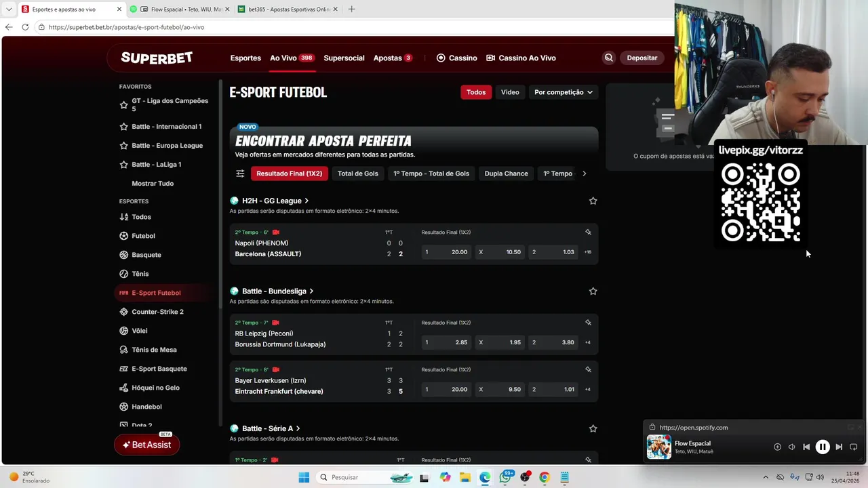Go to previous track in Spotify popup
This screenshot has height=488, width=868.
(806, 447)
